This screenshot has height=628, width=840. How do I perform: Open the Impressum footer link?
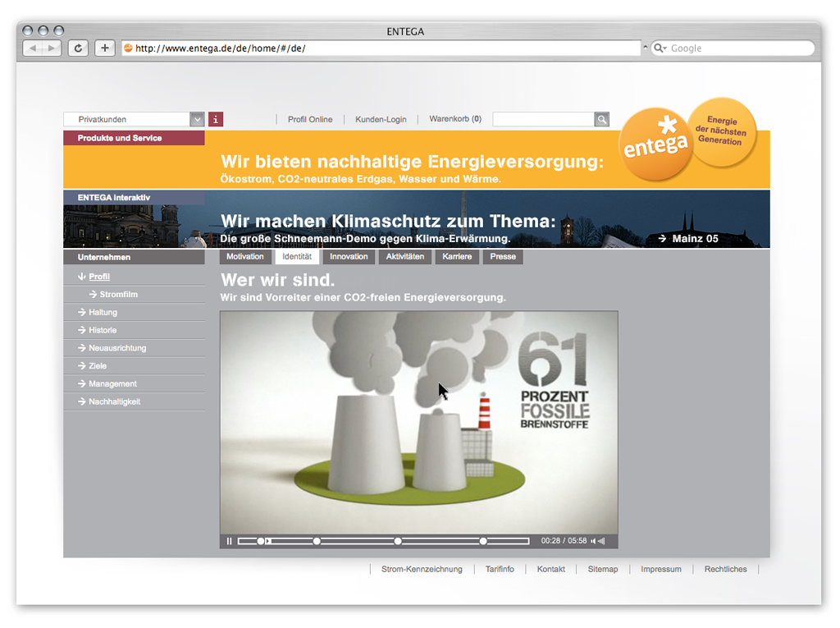pos(660,569)
